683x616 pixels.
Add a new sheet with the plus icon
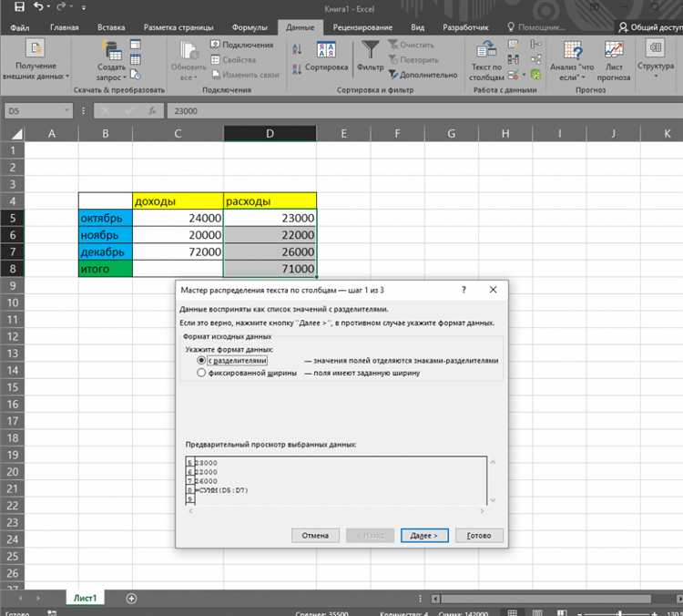click(131, 598)
